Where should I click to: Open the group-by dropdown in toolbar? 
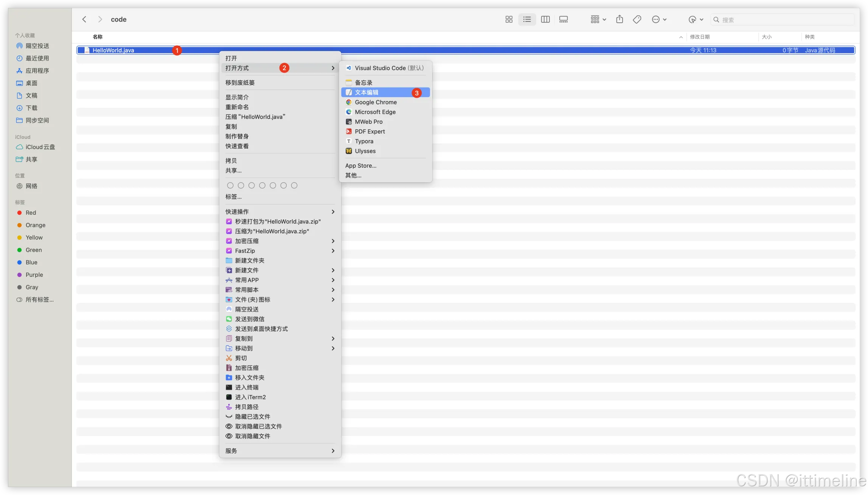point(598,20)
